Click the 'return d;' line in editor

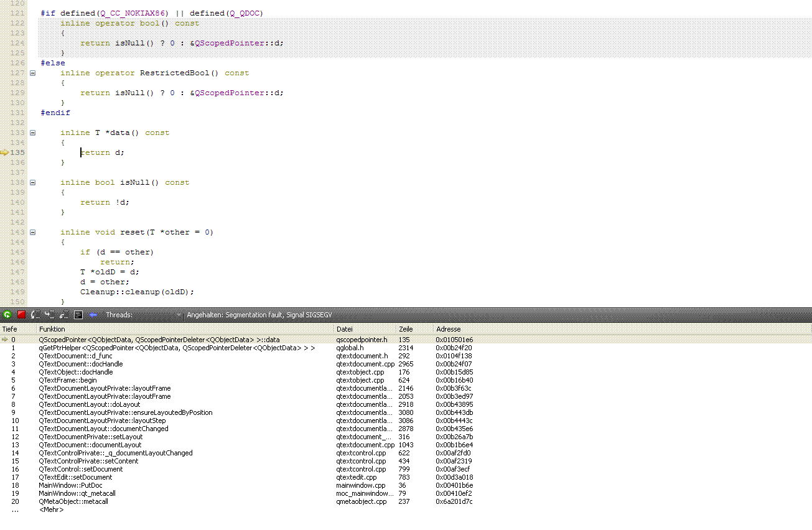pyautogui.click(x=103, y=152)
